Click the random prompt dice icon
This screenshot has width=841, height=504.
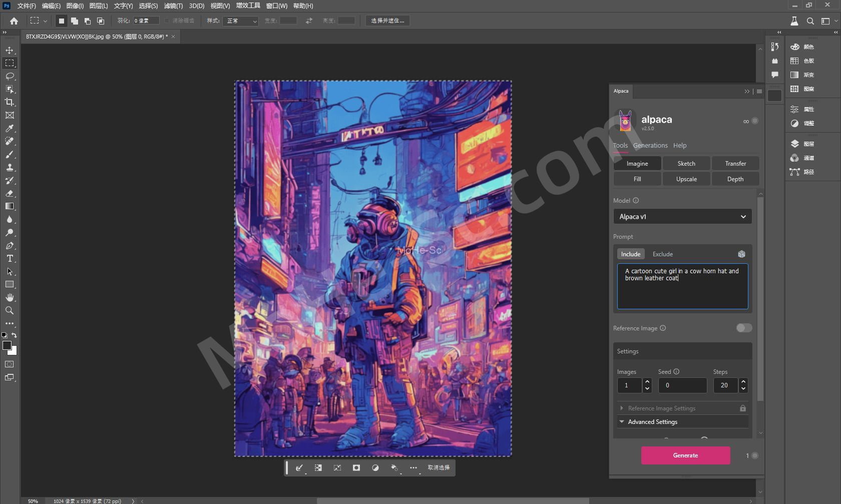click(741, 254)
